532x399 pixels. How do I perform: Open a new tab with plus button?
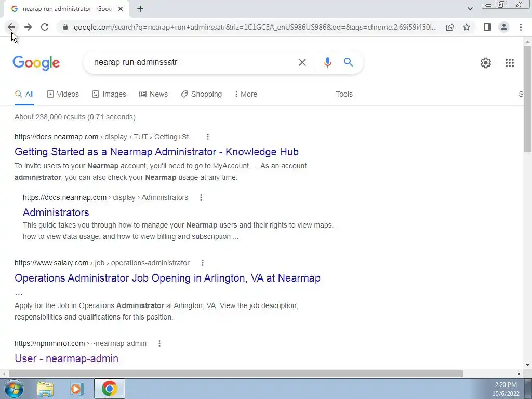[140, 9]
